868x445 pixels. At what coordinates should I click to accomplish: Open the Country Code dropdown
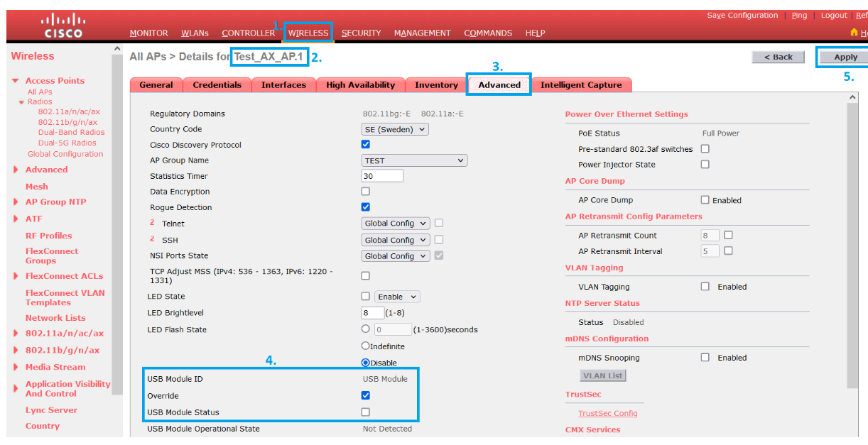coord(395,129)
